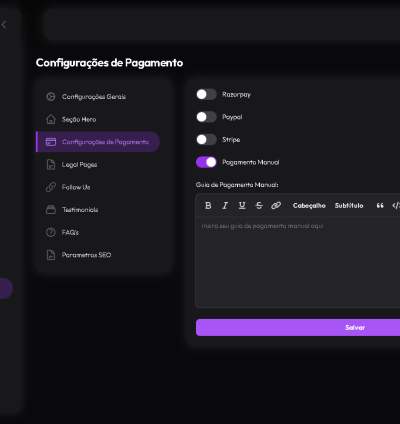Insert a hyperlink via link icon
Viewport: 400px width, 424px height.
[x=276, y=206]
